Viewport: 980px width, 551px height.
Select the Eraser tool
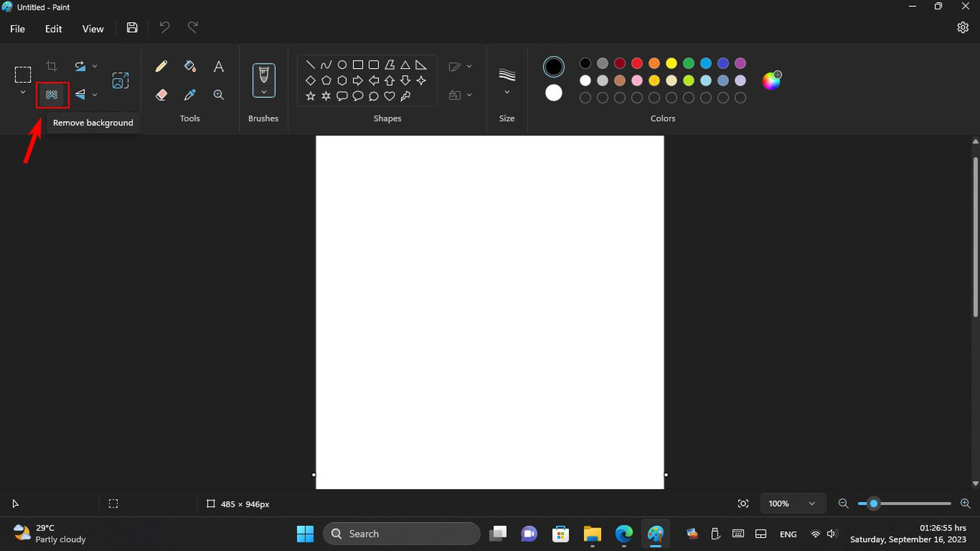161,95
